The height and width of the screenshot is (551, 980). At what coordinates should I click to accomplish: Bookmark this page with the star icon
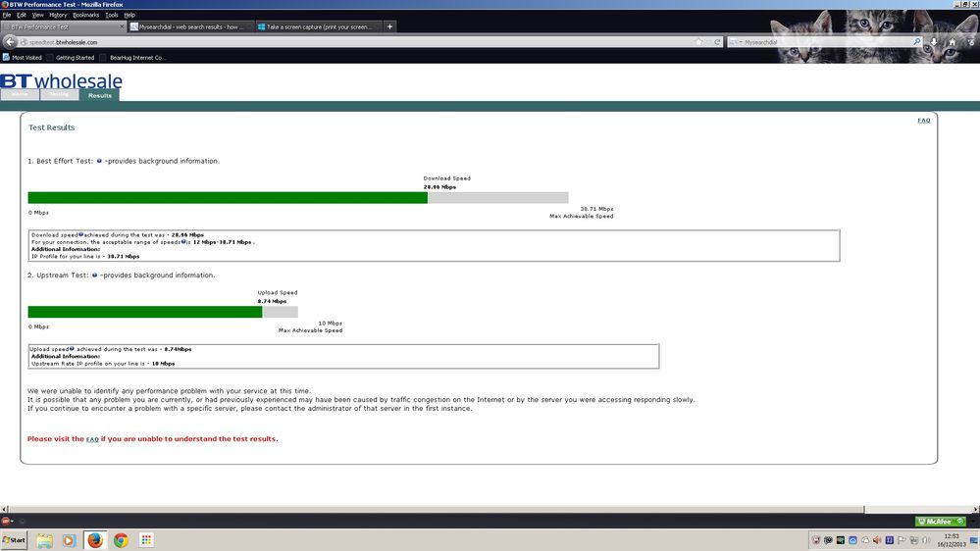pos(698,42)
